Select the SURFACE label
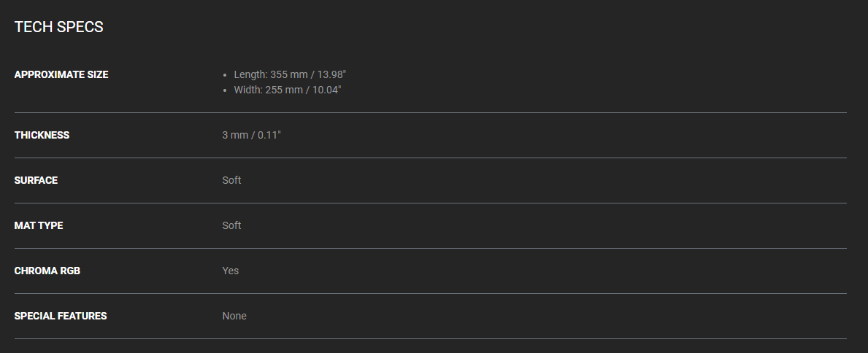Screen dimensions: 868x353 [36, 180]
